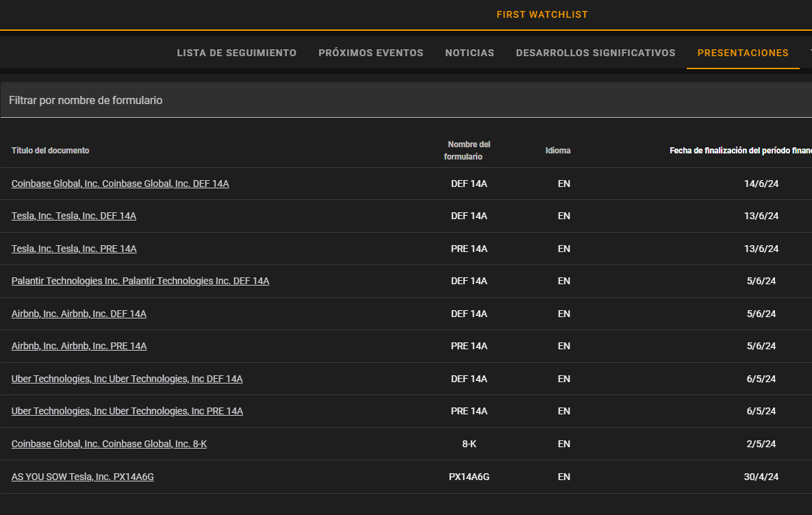The width and height of the screenshot is (812, 515).
Task: Select the 14/6/24 date cell
Action: (761, 184)
